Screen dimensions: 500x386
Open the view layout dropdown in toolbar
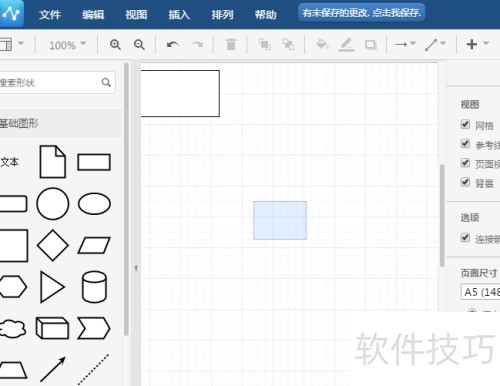click(x=11, y=44)
